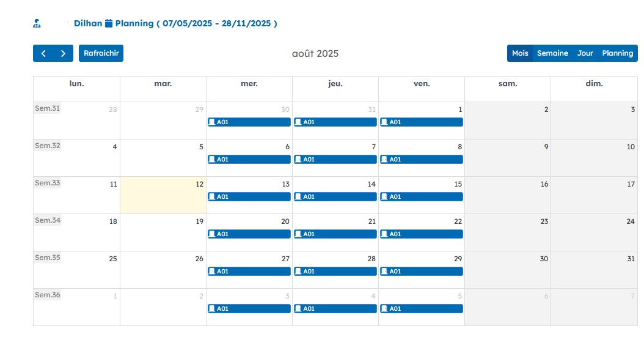Open the A01 event on August 14
This screenshot has height=353, width=644.
(335, 197)
